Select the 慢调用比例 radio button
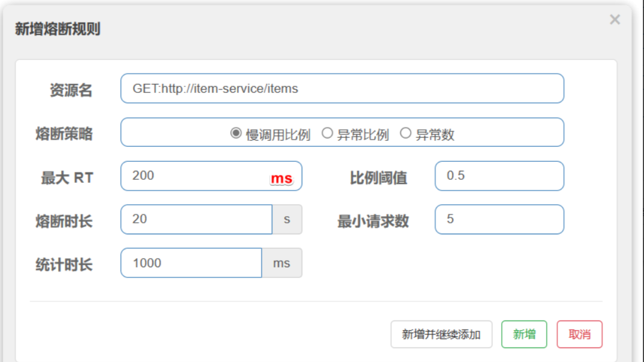This screenshot has height=362, width=644. (x=236, y=134)
